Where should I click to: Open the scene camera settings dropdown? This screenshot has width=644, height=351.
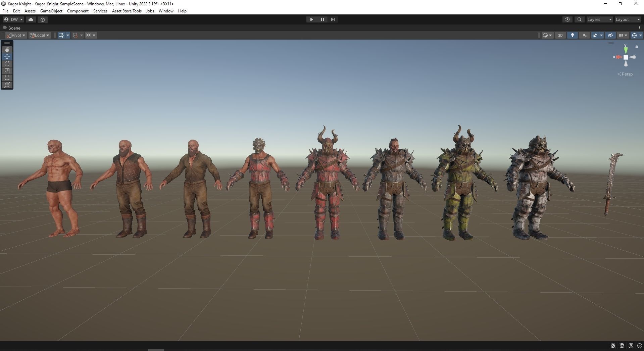[623, 35]
